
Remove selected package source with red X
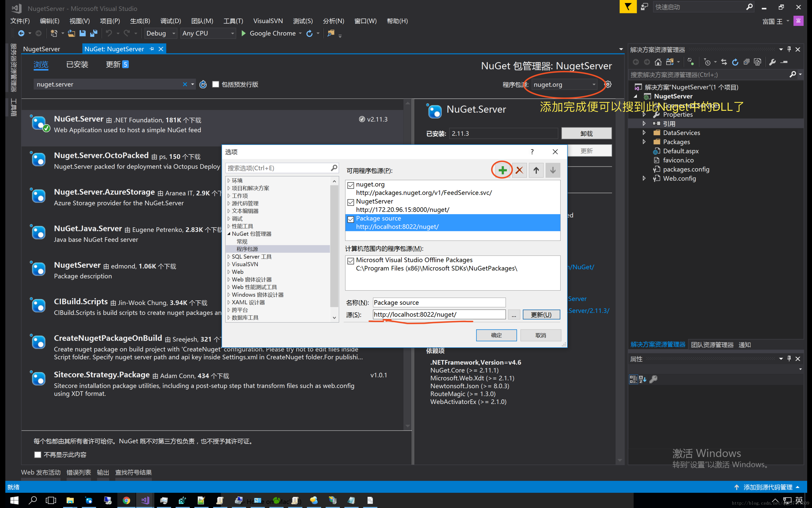[519, 170]
